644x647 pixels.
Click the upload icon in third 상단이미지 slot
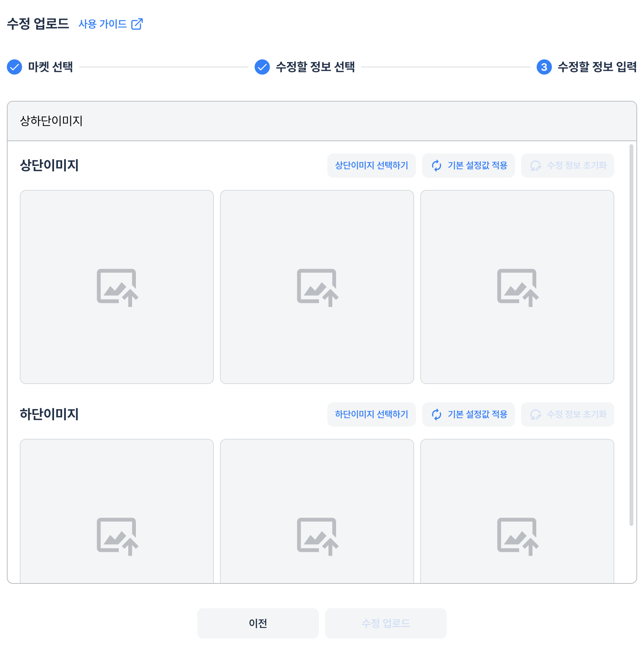coord(517,287)
